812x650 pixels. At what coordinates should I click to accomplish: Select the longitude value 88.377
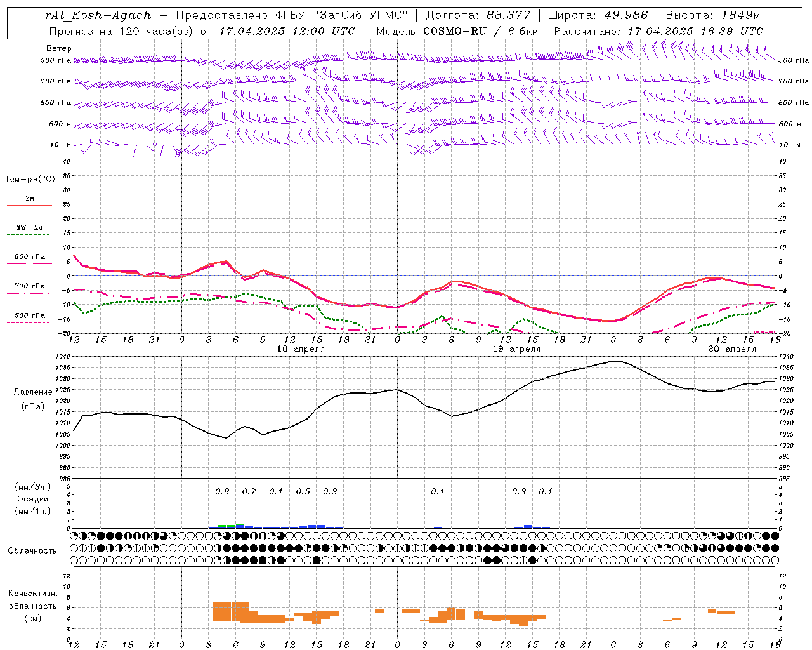[509, 15]
